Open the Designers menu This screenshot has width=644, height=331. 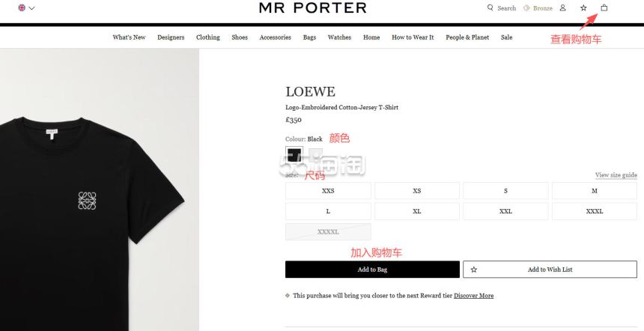(x=171, y=37)
